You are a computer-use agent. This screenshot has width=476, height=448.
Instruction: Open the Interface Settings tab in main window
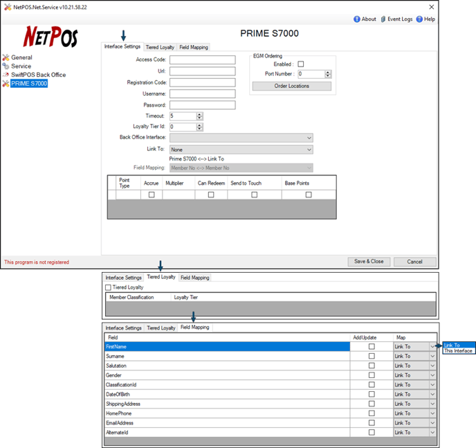click(x=122, y=46)
